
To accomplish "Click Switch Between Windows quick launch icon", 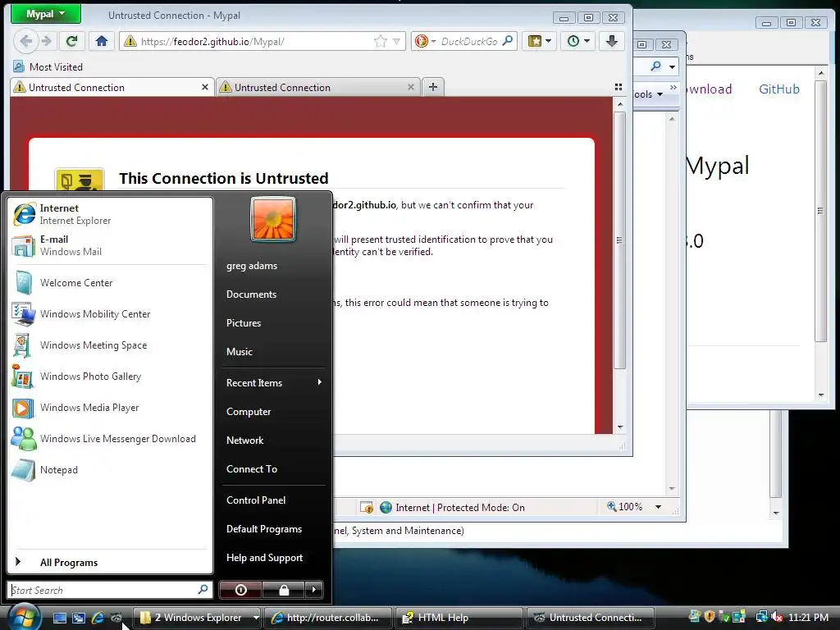I will tap(79, 618).
